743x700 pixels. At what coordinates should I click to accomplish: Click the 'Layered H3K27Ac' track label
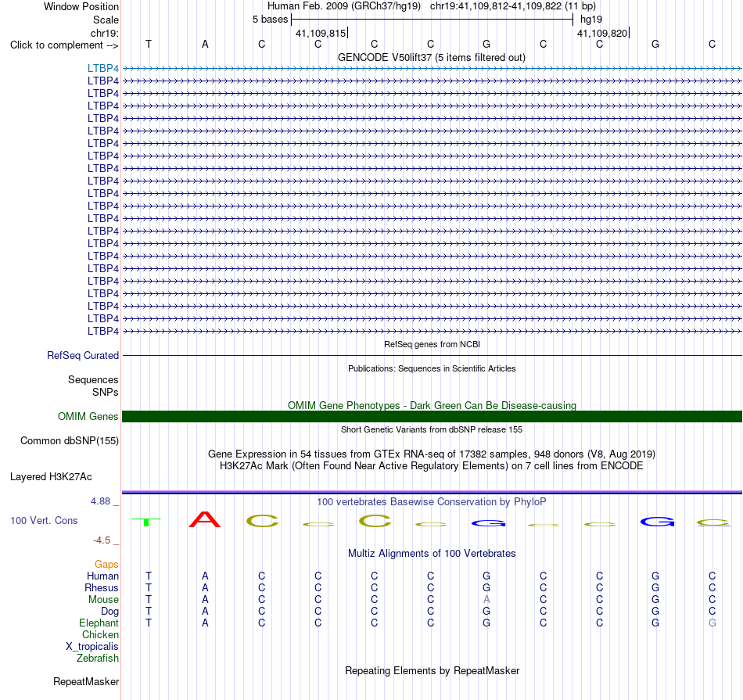point(51,477)
